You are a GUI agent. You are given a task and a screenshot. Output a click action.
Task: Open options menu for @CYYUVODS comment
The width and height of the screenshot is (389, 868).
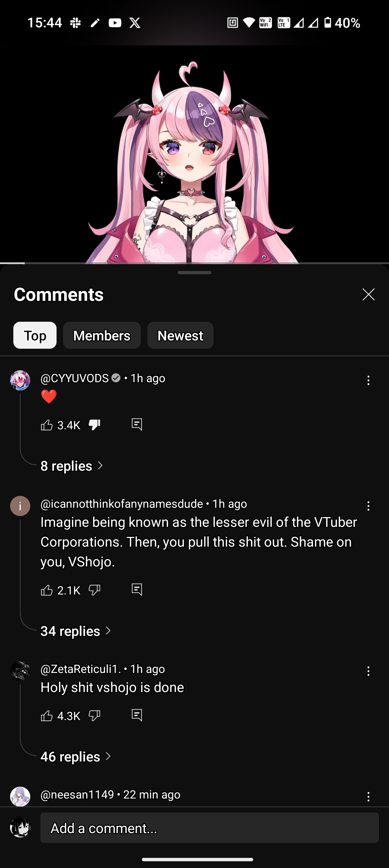point(368,380)
